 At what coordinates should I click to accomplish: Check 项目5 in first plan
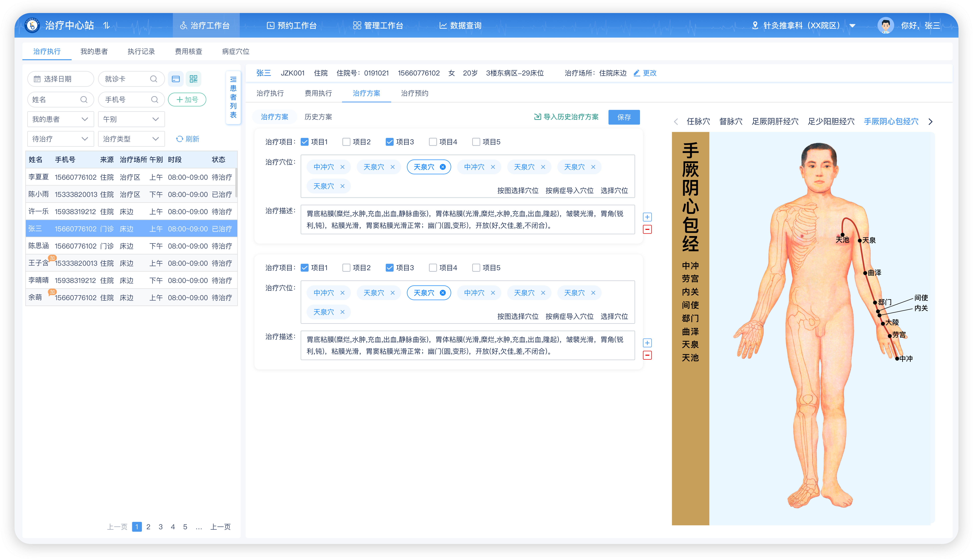click(476, 142)
